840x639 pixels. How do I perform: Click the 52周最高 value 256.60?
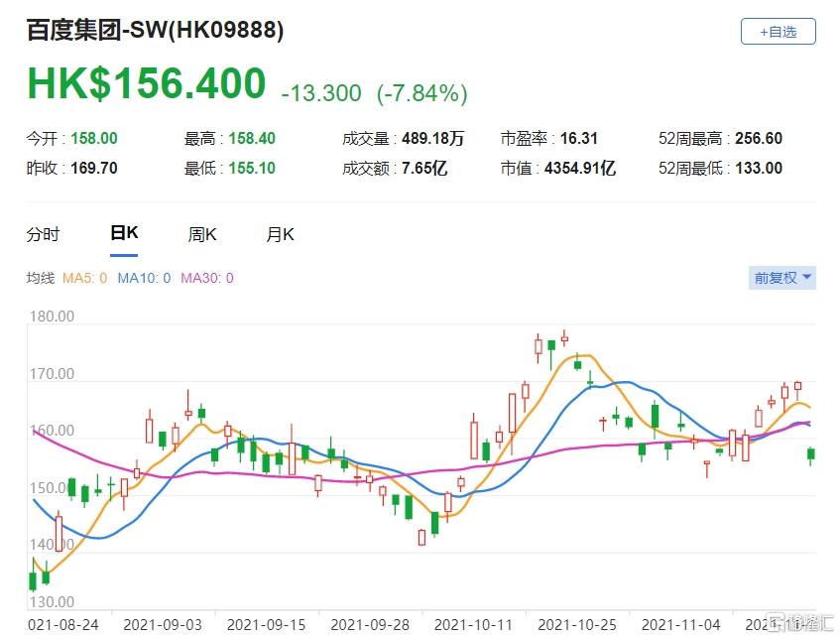(x=756, y=139)
